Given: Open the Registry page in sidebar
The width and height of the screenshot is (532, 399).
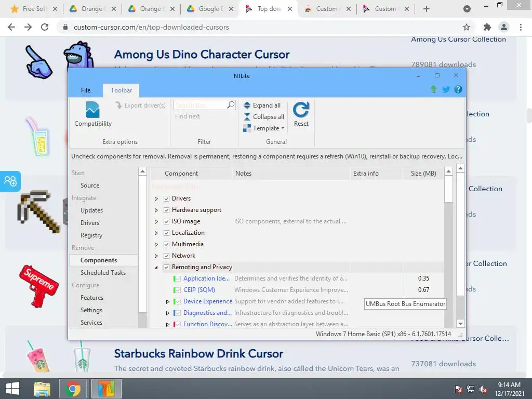Looking at the screenshot, I should point(91,235).
